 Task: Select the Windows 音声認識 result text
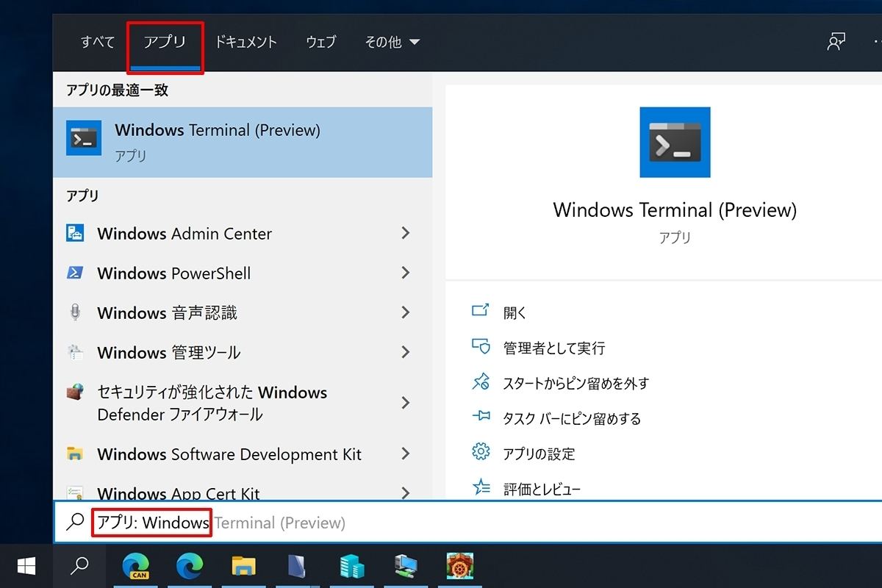click(167, 313)
